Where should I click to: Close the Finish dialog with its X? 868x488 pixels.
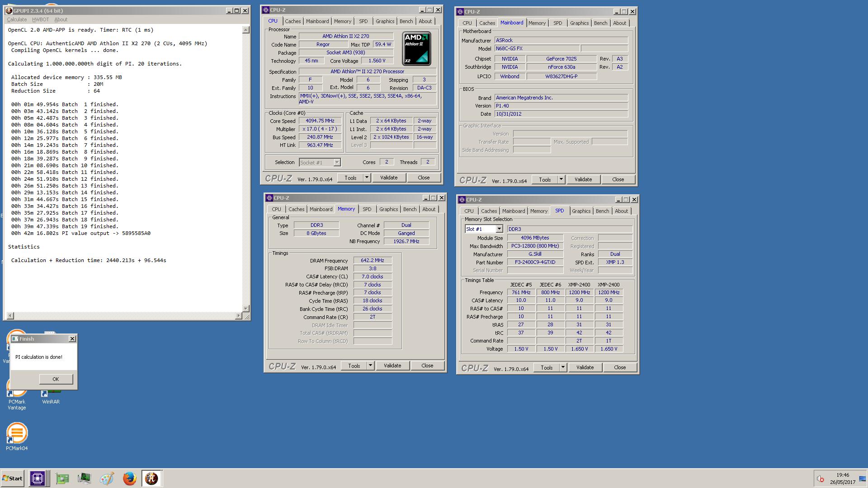point(72,338)
